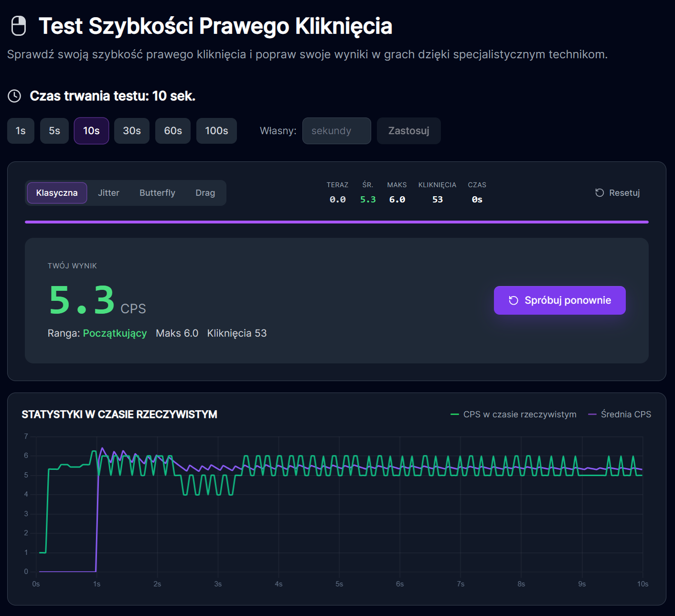Choose the 100s duration option
Image resolution: width=675 pixels, height=616 pixels.
[216, 131]
